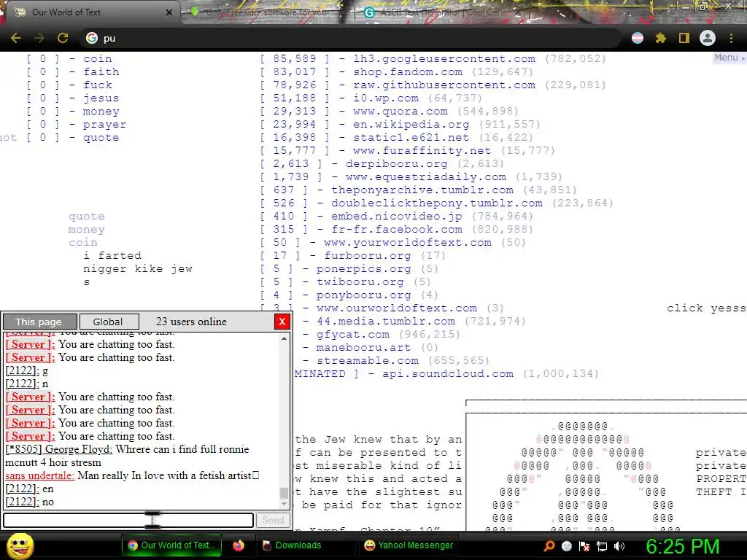Select the This page chat tab
747x560 pixels.
tap(39, 322)
